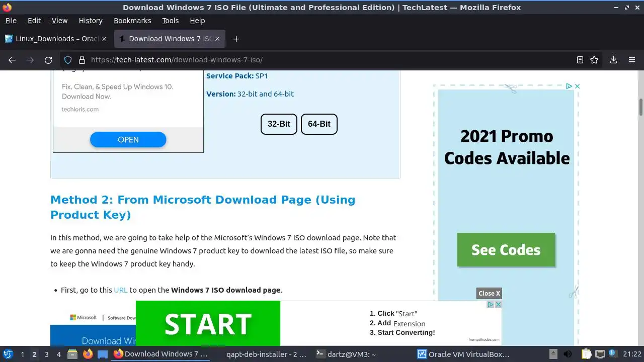Open the Help menu

pos(197,21)
